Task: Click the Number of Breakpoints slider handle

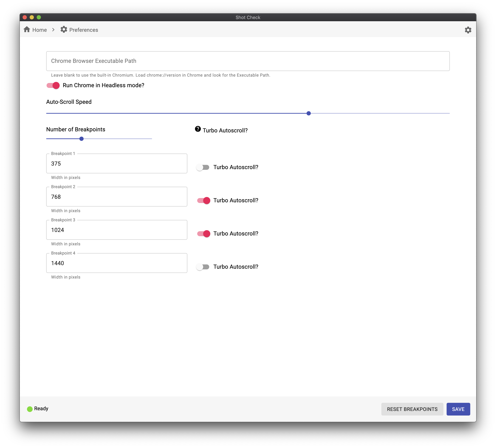Action: tap(81, 139)
